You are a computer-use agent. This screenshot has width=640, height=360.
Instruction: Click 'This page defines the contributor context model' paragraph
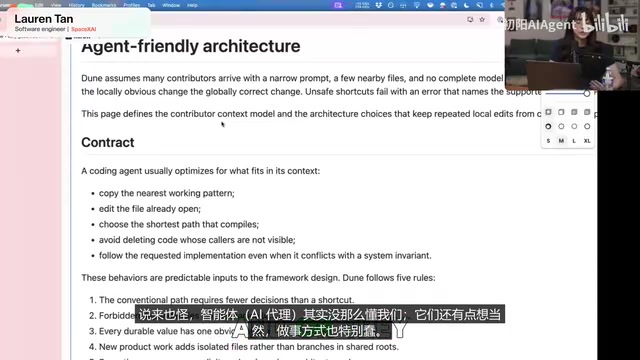click(x=312, y=114)
